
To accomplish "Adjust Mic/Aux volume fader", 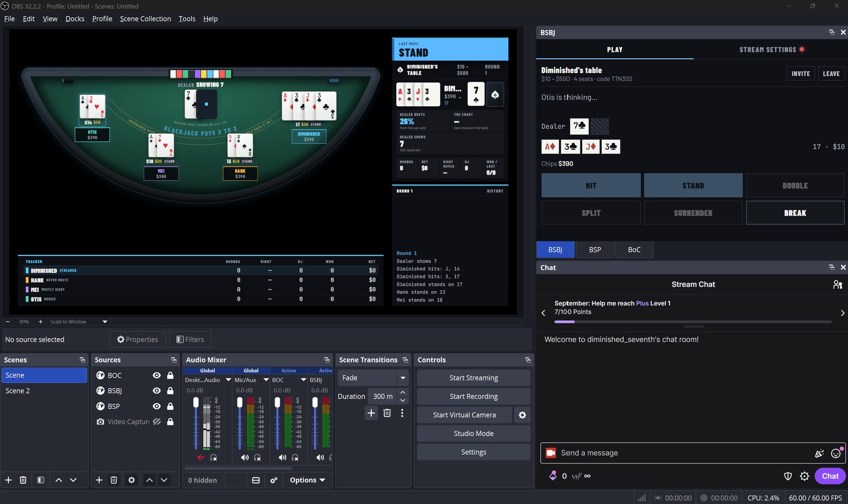I will [x=239, y=402].
